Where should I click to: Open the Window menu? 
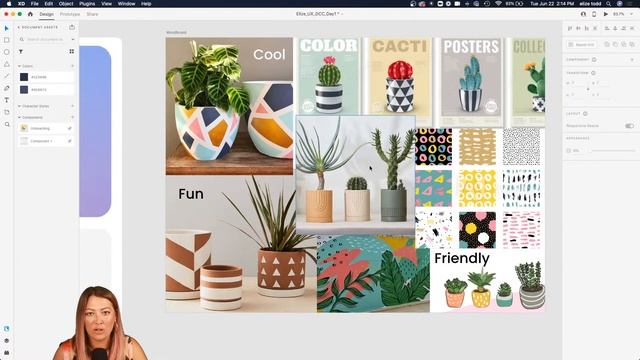tap(127, 4)
